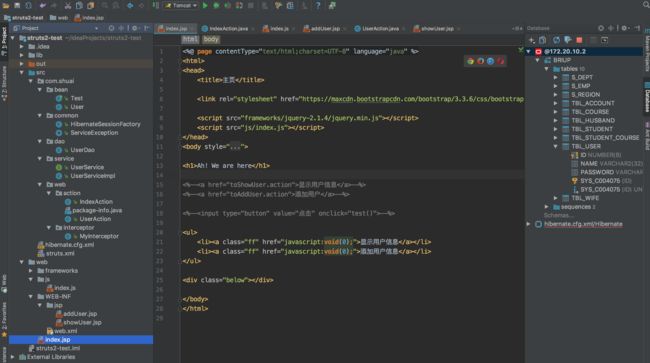The width and height of the screenshot is (650, 363).
Task: Click struts2-test in the navigation bar
Action: (x=24, y=18)
